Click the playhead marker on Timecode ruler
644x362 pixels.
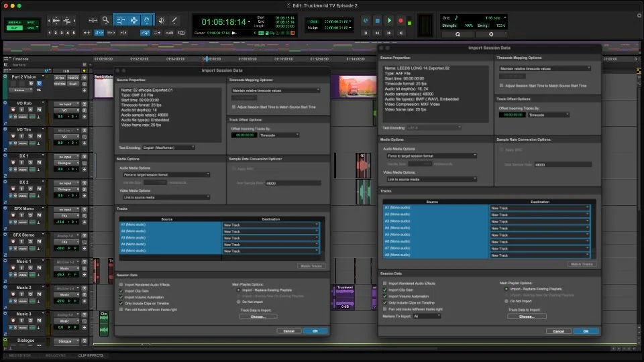click(206, 59)
